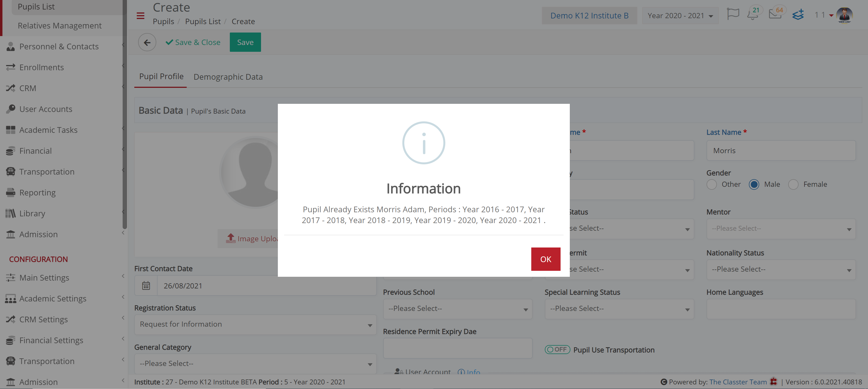The height and width of the screenshot is (389, 868).
Task: Click Admission icon above Configuration
Action: point(10,234)
